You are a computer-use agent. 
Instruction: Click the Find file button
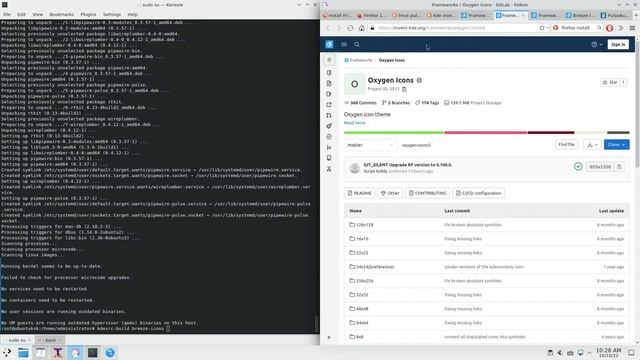[x=566, y=144]
